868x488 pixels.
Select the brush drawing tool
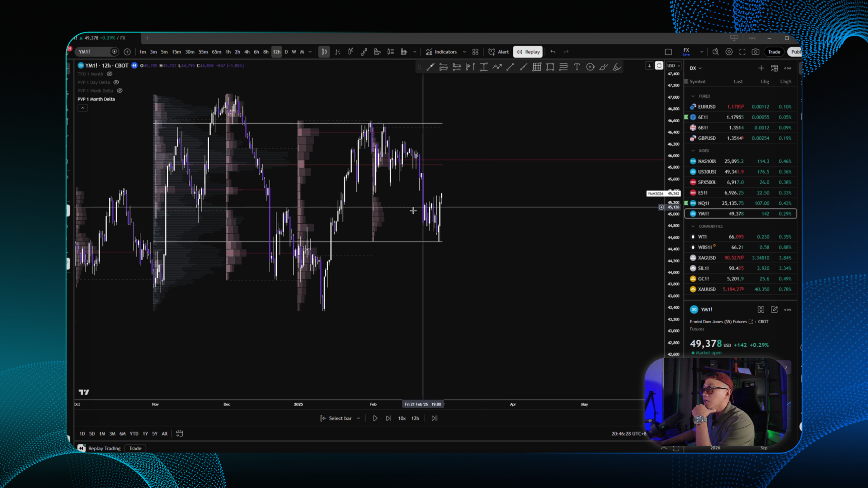pyautogui.click(x=604, y=67)
